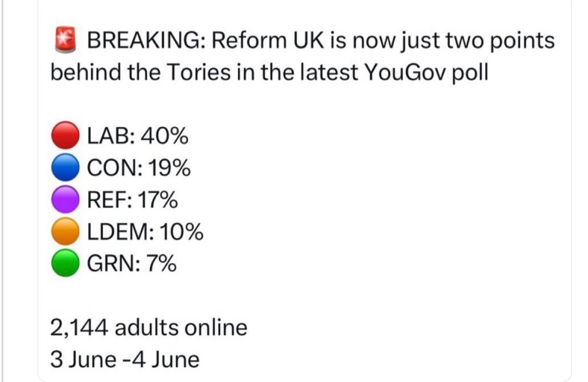This screenshot has height=382, width=588.
Task: Click the LAB: 40% result line
Action: coord(138,137)
